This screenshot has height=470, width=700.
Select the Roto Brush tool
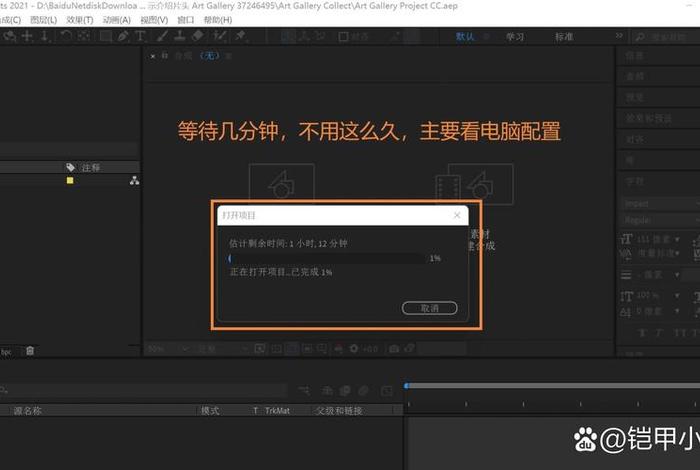point(219,36)
